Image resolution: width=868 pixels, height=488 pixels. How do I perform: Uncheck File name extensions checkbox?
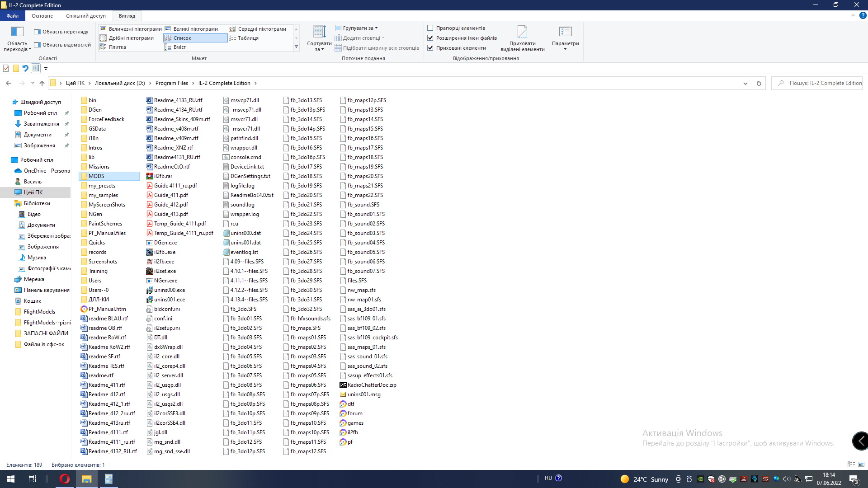(430, 38)
